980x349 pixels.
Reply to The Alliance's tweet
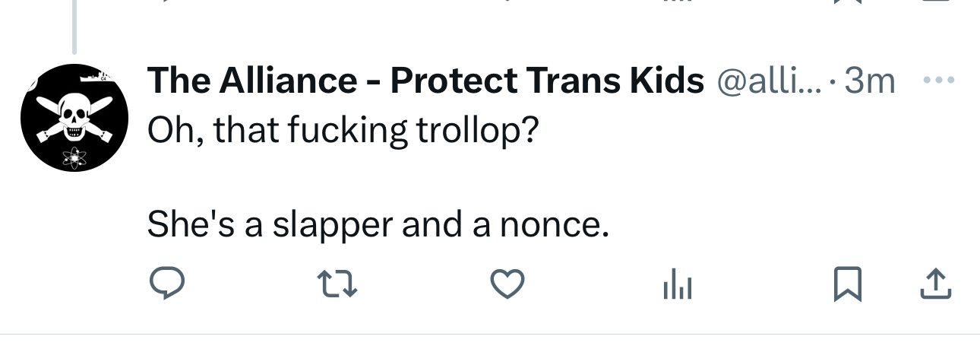(166, 284)
